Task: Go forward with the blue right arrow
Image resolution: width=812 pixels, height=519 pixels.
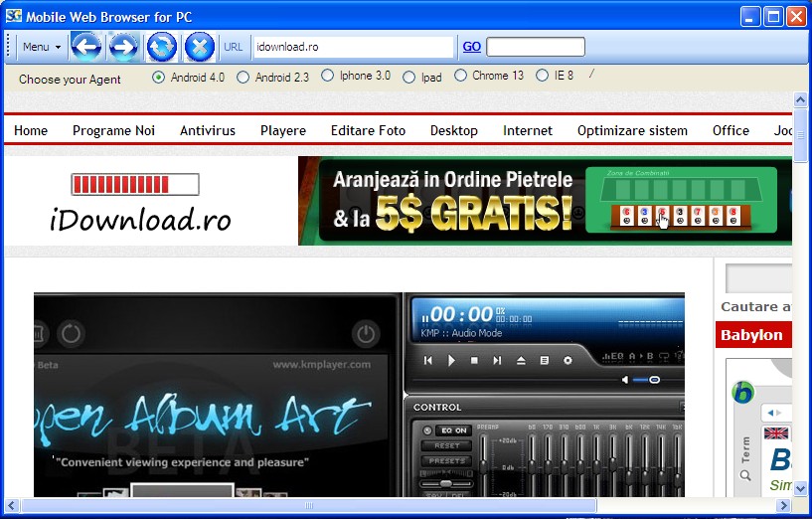Action: 123,47
